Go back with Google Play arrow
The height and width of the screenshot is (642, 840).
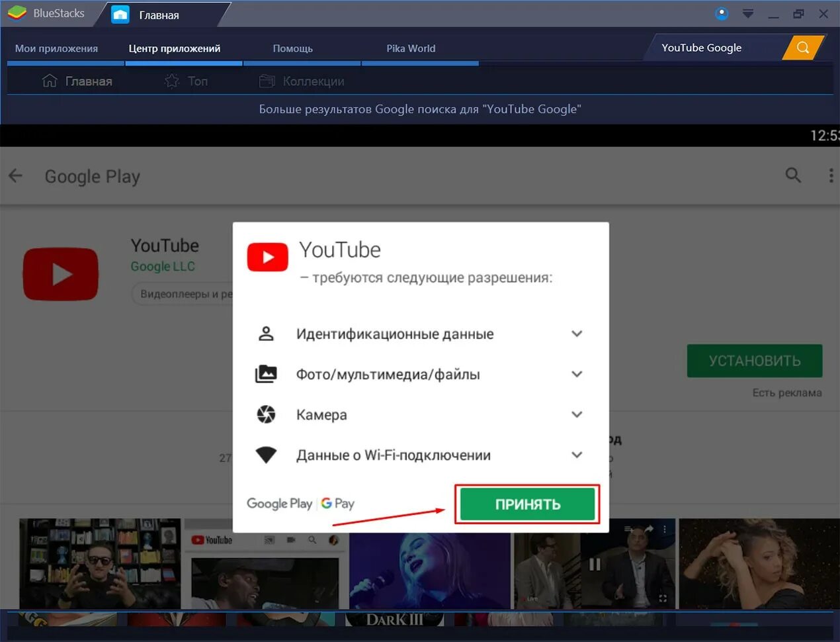[15, 176]
